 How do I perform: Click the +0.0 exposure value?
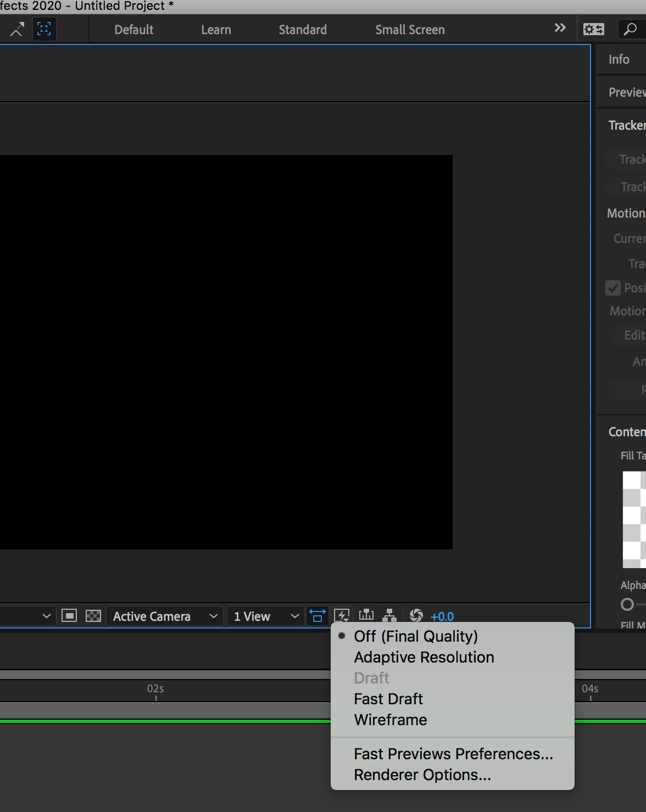(x=442, y=616)
